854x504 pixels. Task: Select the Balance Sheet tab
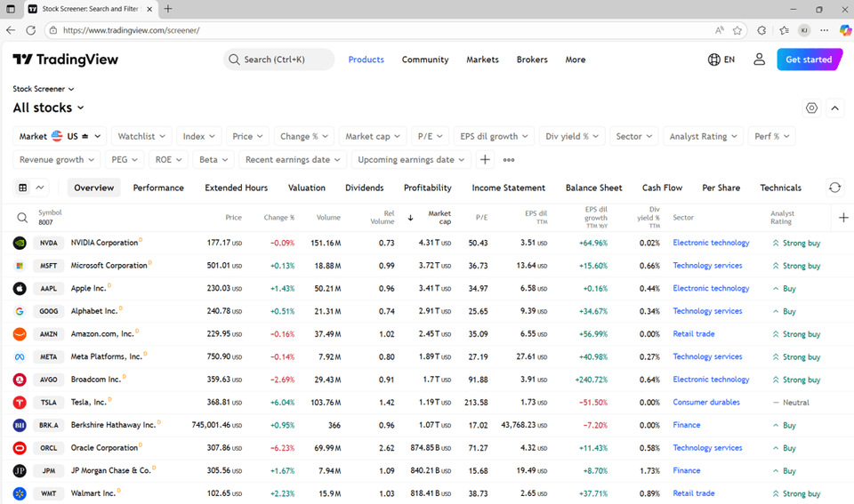pos(593,188)
